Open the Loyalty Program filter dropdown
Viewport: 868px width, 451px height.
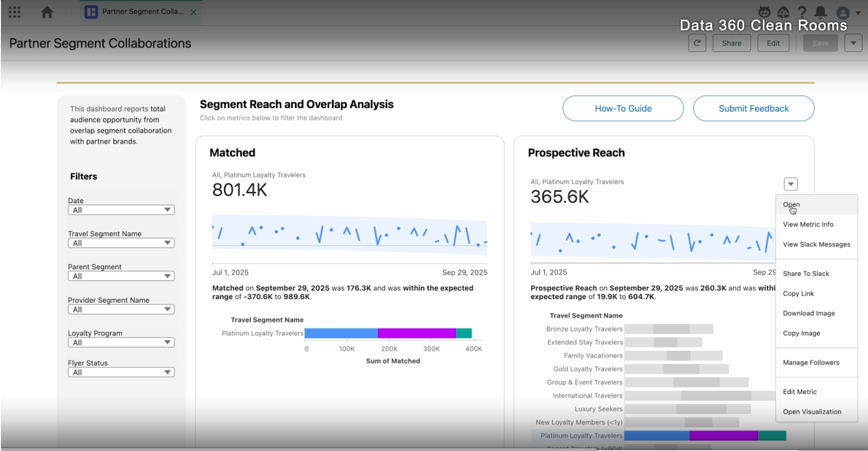121,342
